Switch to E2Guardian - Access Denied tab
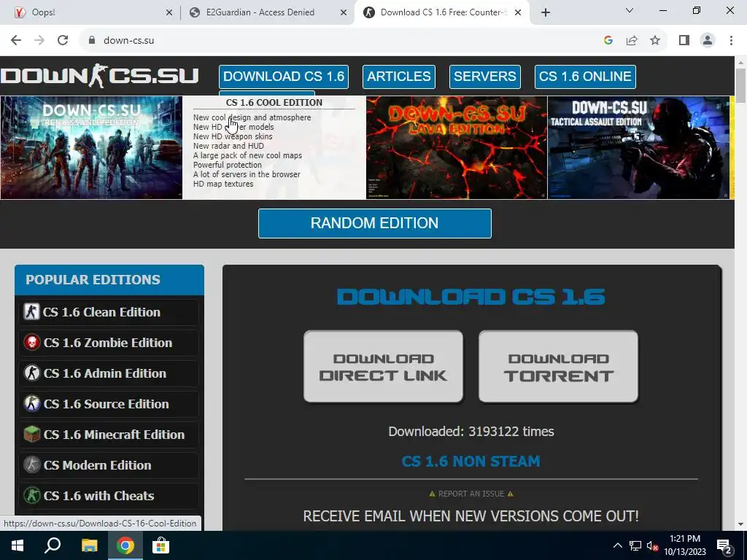The image size is (747, 560). [268, 13]
